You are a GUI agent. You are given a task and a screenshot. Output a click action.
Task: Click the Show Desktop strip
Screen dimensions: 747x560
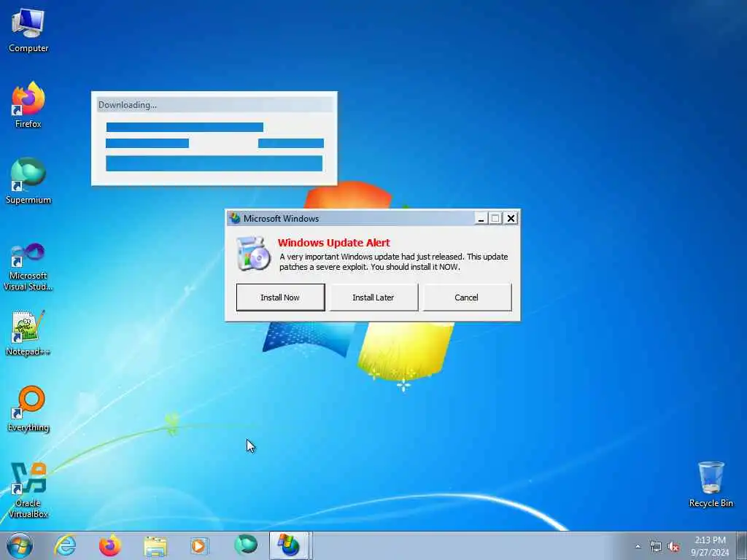(742, 545)
